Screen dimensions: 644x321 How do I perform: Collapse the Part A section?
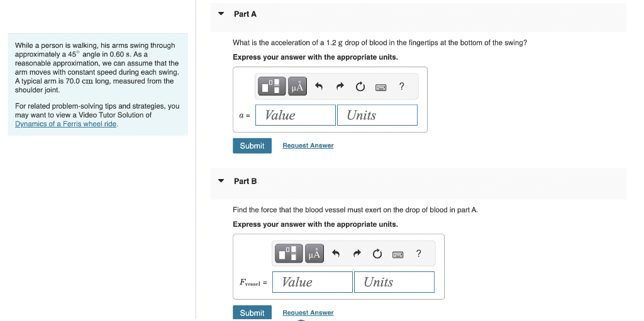pyautogui.click(x=221, y=14)
